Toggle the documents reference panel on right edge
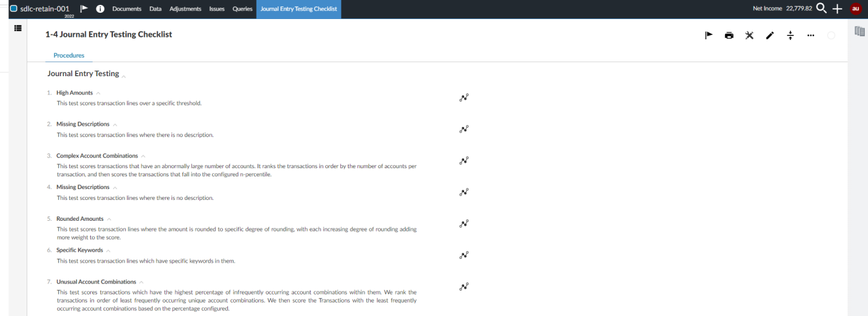This screenshot has width=868, height=316. (860, 31)
